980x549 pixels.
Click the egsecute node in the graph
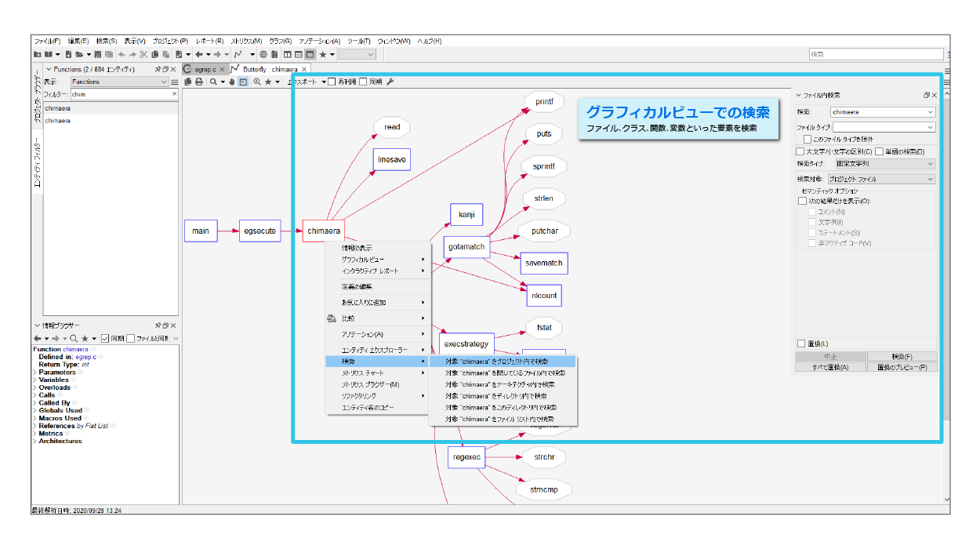tap(260, 231)
